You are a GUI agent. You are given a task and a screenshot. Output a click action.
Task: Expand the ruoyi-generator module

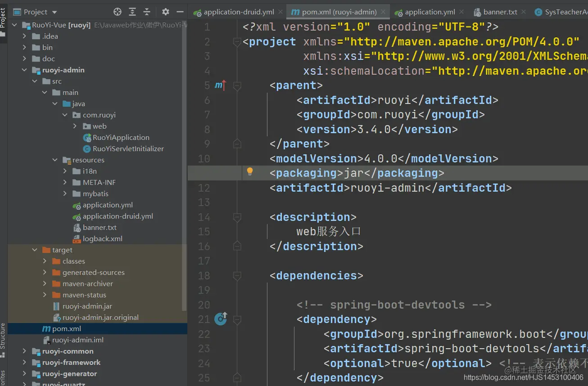25,374
